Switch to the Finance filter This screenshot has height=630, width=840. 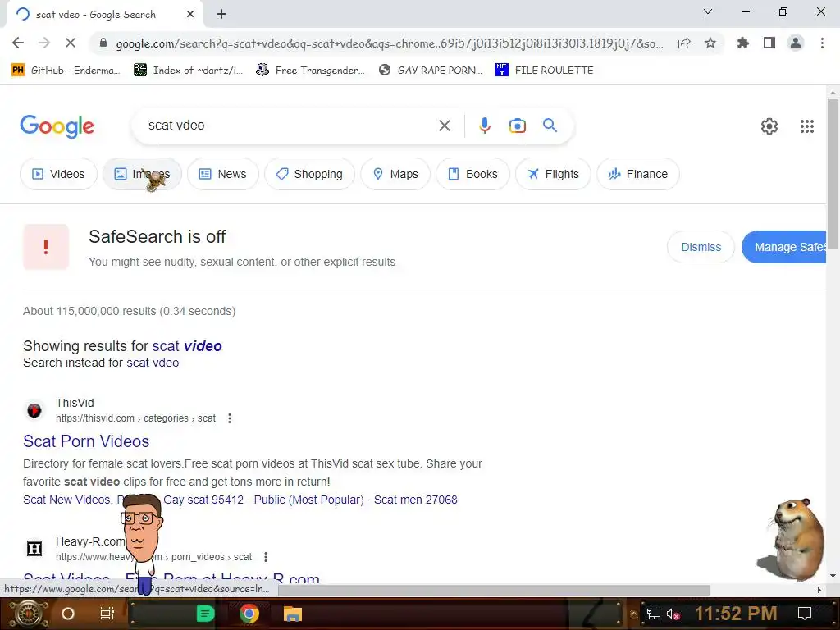pos(638,174)
